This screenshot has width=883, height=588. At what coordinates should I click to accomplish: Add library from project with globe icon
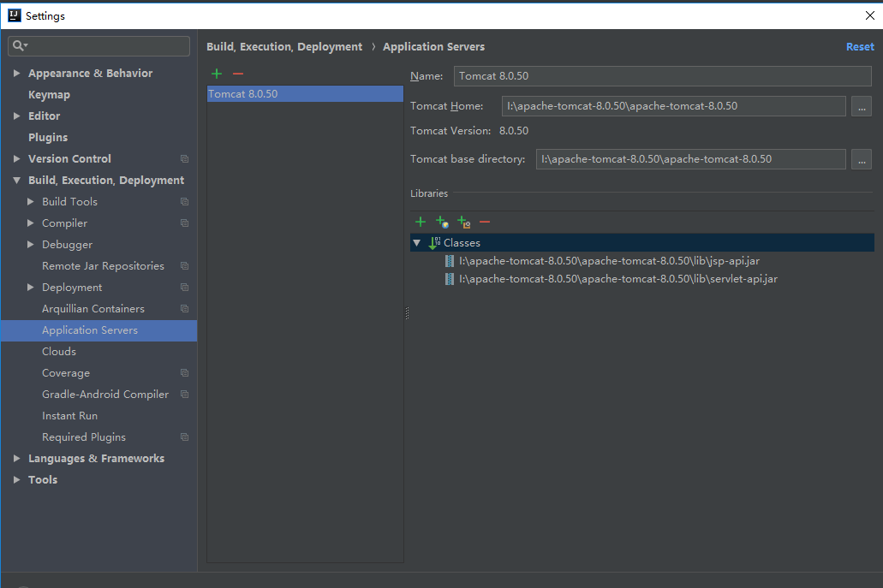coord(442,222)
